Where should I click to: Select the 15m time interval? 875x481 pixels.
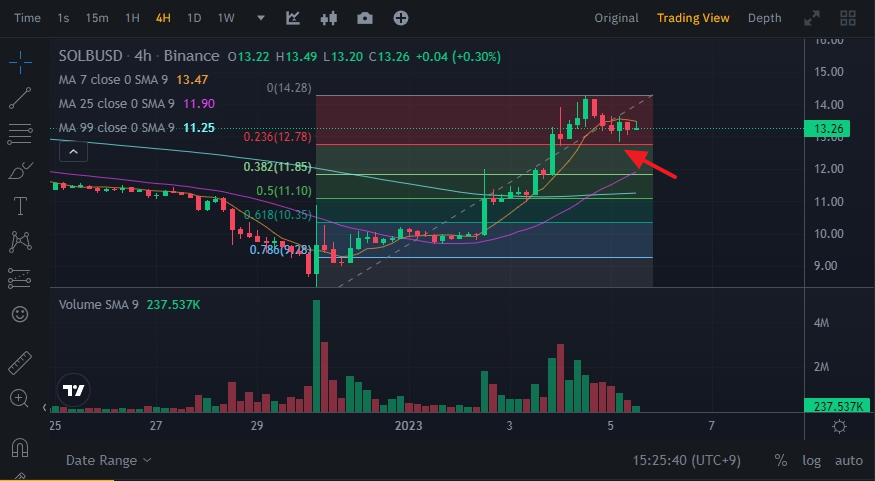tap(97, 18)
